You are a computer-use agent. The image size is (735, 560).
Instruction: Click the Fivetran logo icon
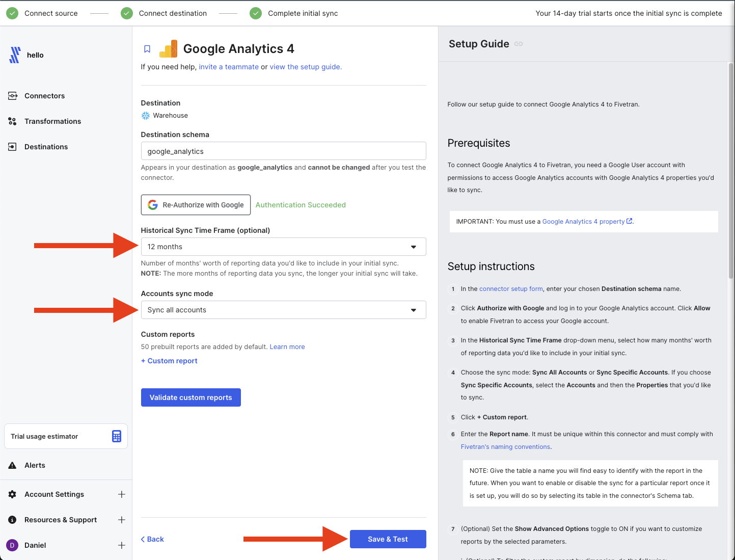click(x=15, y=55)
